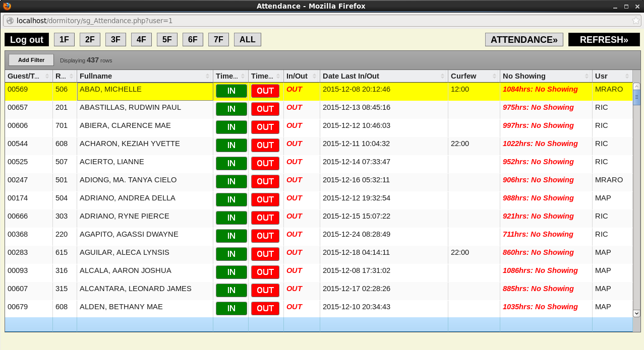Click the sort arrows on the Fullname column
Viewport: 644px width, 350px height.
click(x=207, y=76)
